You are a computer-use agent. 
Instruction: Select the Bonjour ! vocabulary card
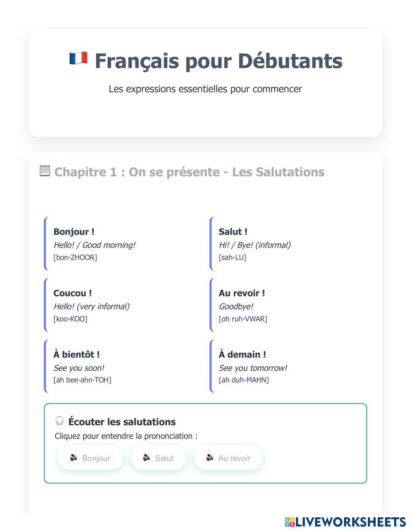pyautogui.click(x=123, y=244)
